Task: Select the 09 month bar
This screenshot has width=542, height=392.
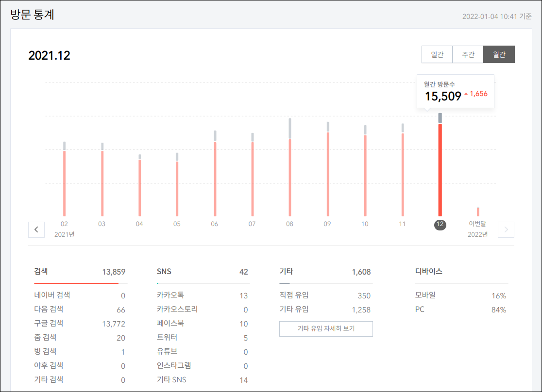Action: pos(328,169)
